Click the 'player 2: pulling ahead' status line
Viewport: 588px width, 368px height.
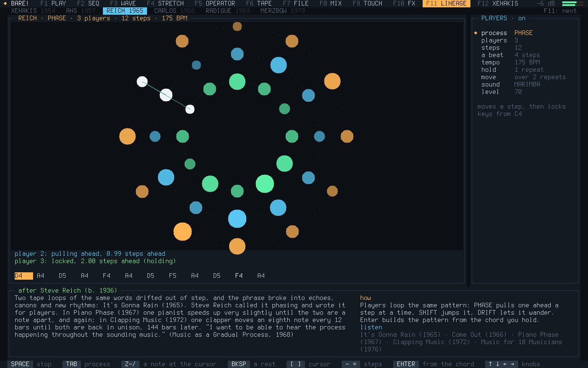tap(90, 254)
